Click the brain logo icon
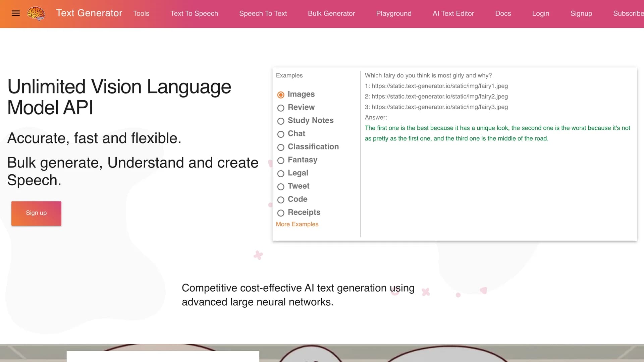Viewport: 644px width, 362px height. pyautogui.click(x=36, y=14)
